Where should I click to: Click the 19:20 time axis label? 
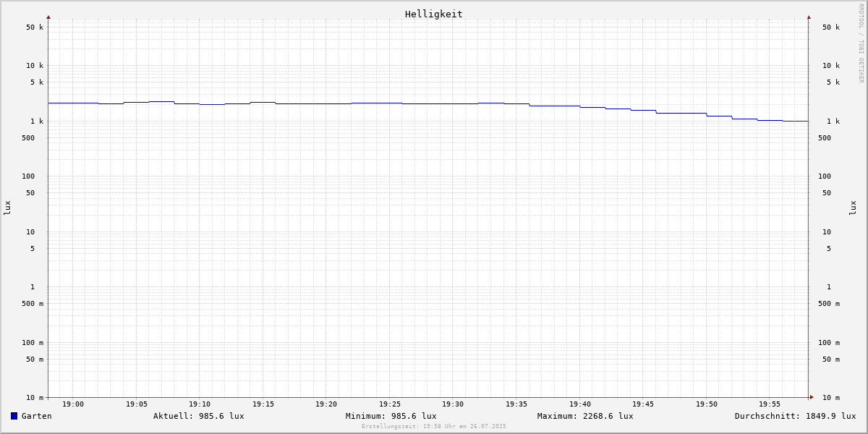pos(326,404)
